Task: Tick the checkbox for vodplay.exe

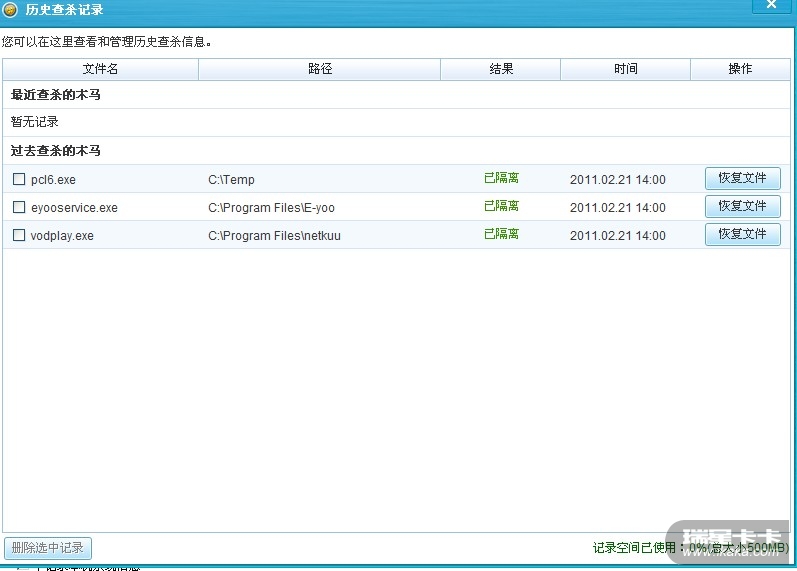Action: coord(19,235)
